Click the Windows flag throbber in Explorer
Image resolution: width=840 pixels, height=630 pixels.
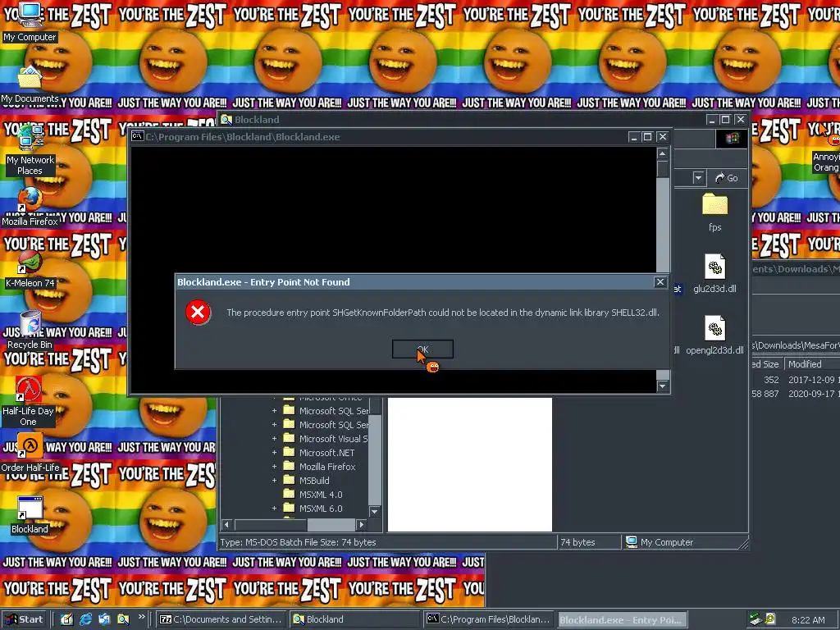[x=732, y=139]
